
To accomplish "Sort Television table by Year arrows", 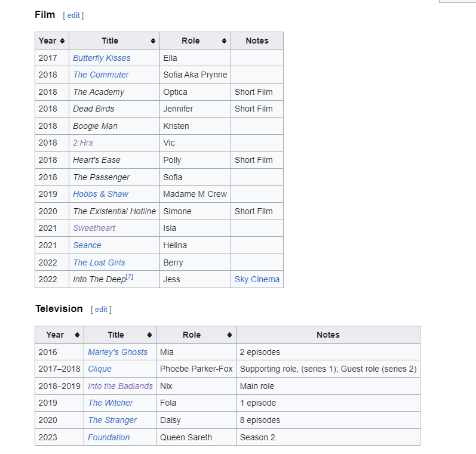I will 77,335.
